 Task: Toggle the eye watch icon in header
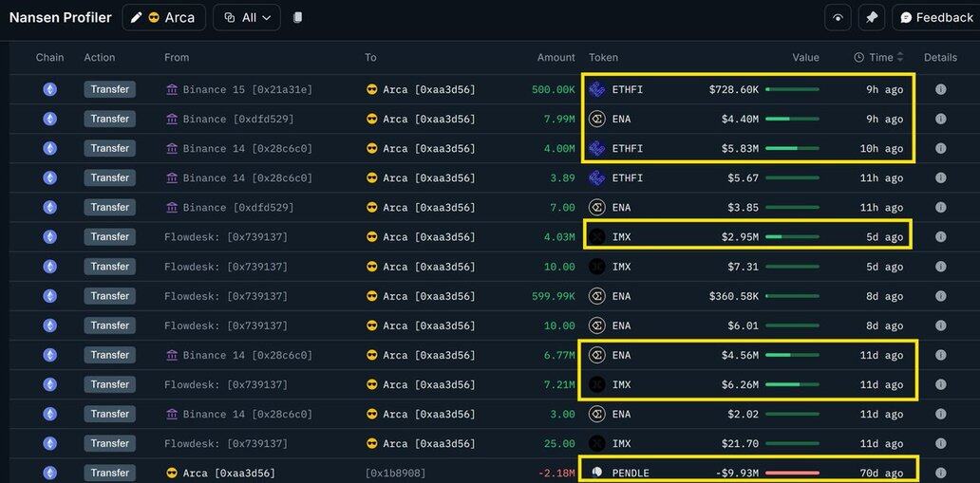pos(837,18)
